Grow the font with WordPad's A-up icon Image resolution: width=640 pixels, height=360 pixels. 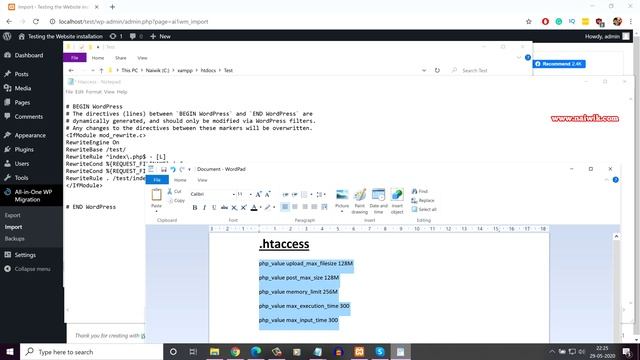click(x=258, y=194)
